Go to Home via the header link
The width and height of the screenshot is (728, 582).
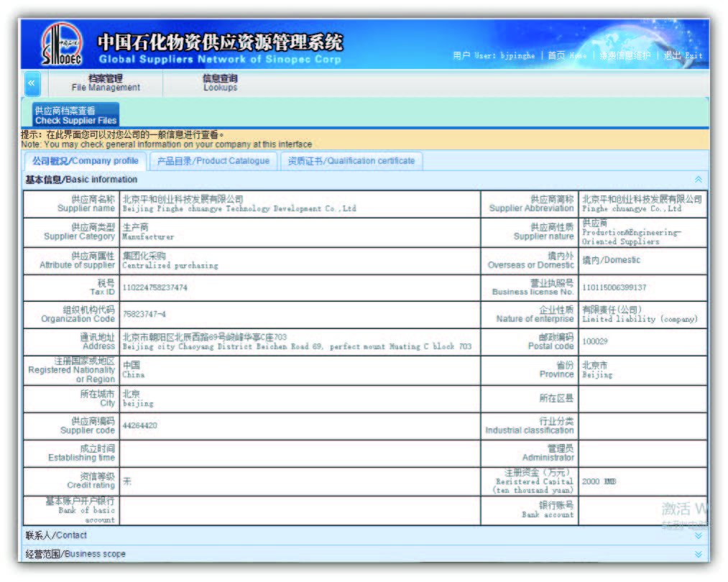coord(566,55)
